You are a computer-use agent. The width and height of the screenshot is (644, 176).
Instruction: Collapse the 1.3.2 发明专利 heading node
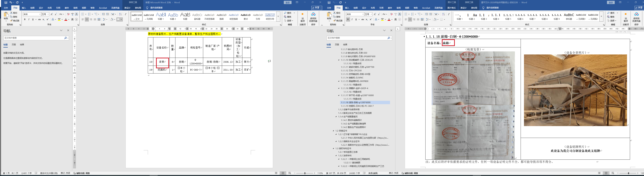click(x=336, y=155)
